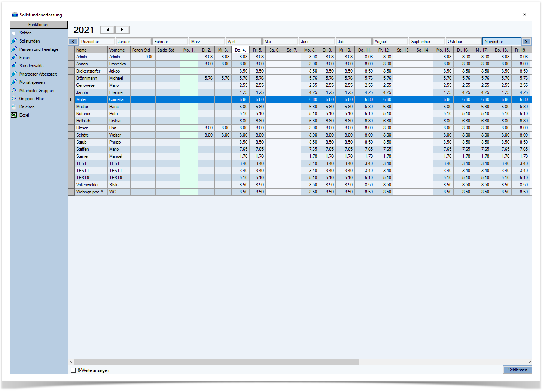Select row indicator arrow for Müller
Image resolution: width=545 pixels, height=392 pixels.
71,99
